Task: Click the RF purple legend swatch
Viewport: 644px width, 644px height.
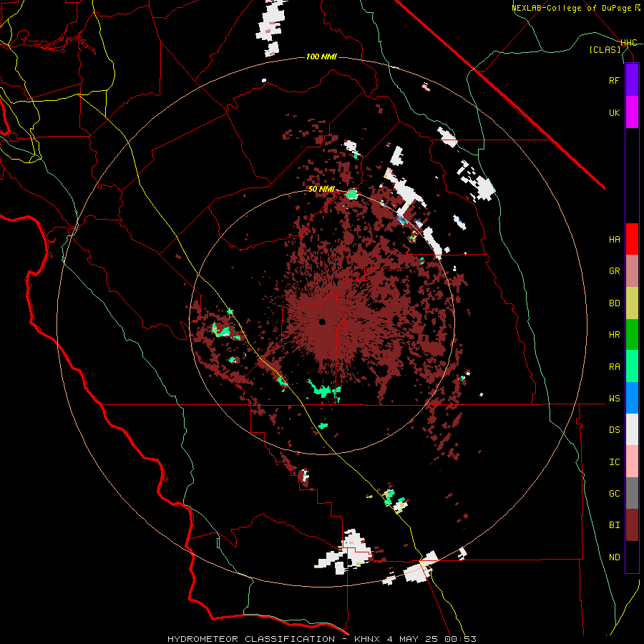Action: coord(632,80)
